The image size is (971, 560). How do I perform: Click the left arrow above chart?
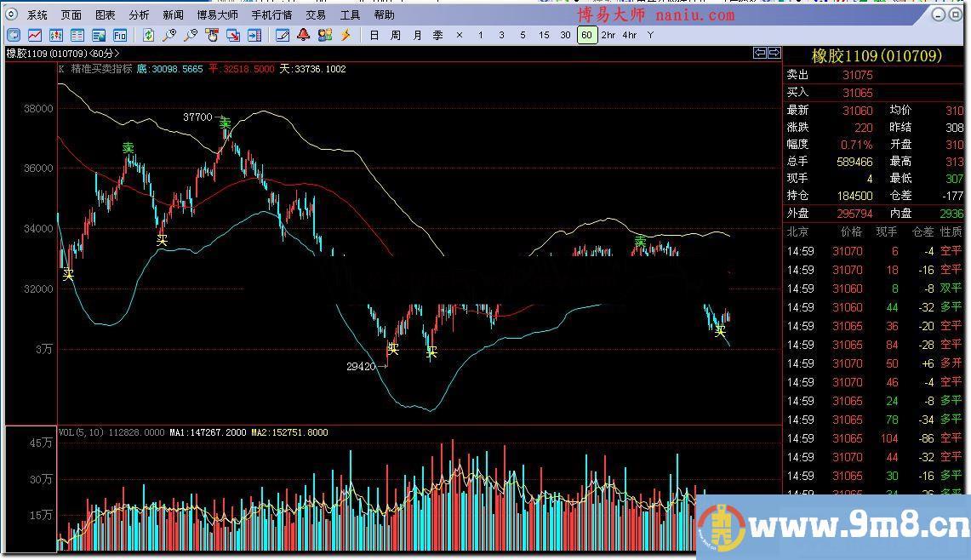(x=760, y=53)
